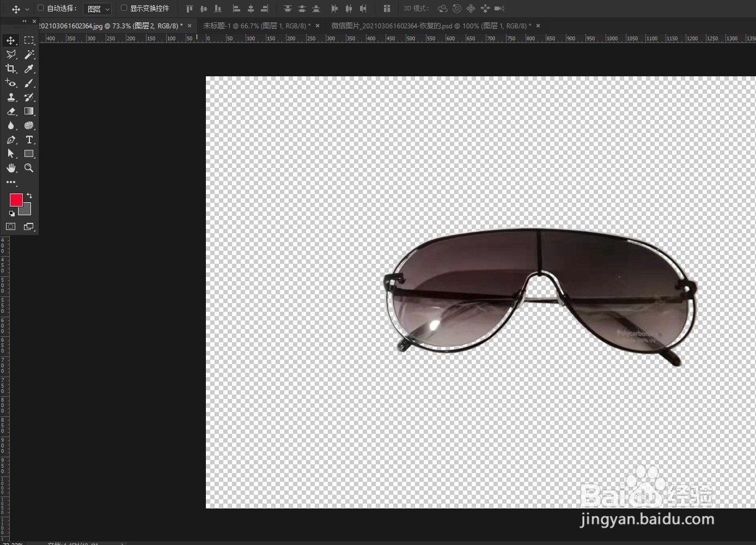Check the 显示变换控件 checkbox
The image size is (756, 545).
click(124, 8)
